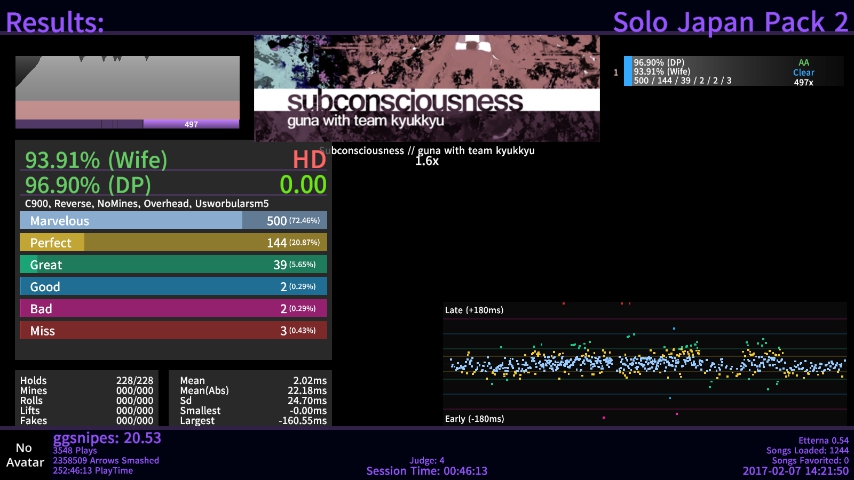Click the Holds 228/228 statistic
This screenshot has width=854, height=480.
[86, 381]
